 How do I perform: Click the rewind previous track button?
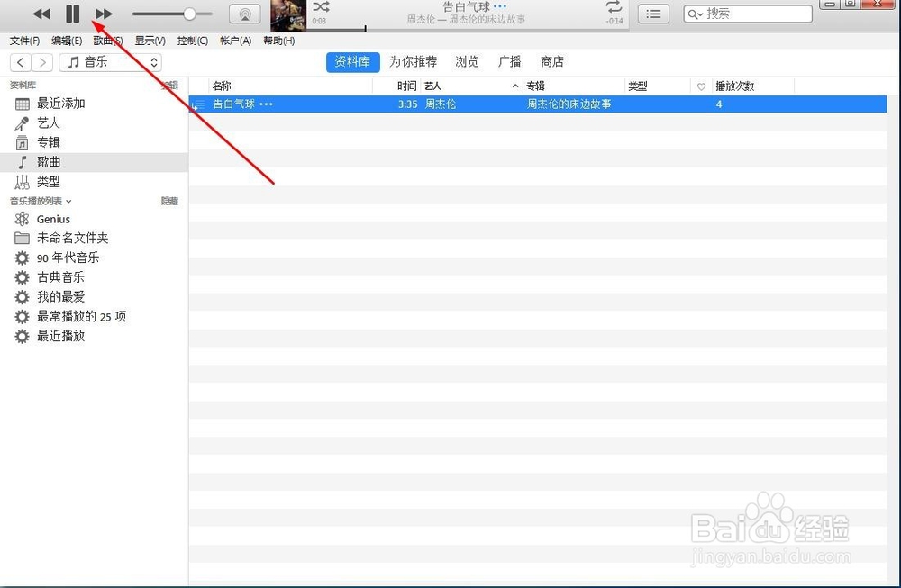41,14
